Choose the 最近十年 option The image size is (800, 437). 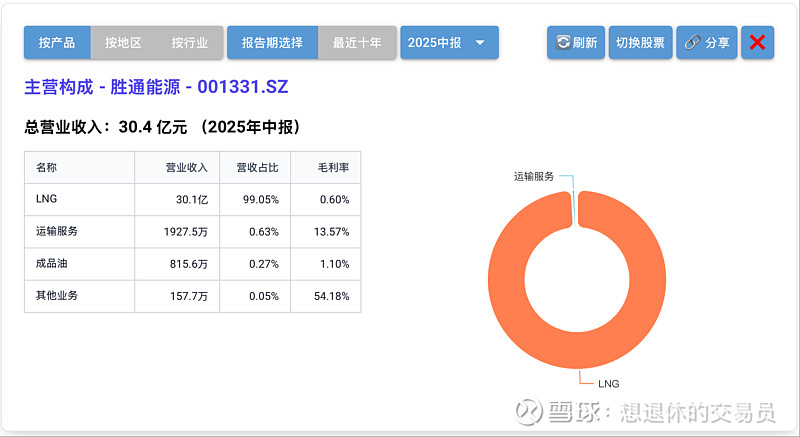click(x=357, y=42)
